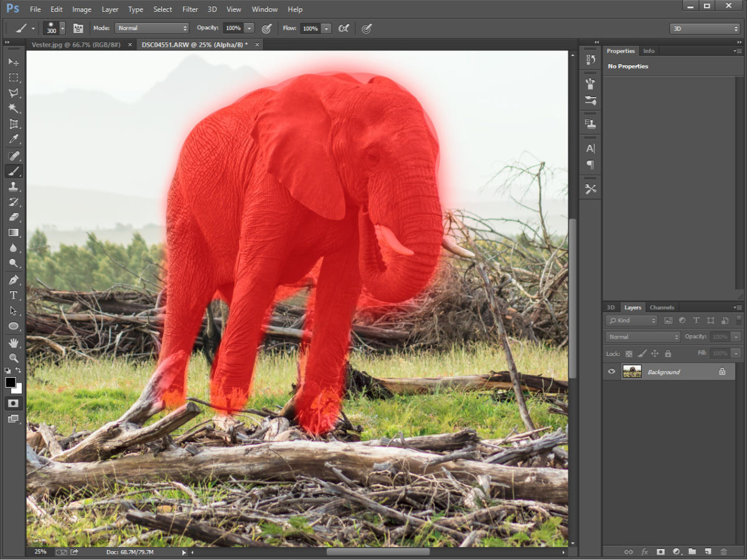Select the Zoom tool
Viewport: 747px width, 560px height.
pos(14,357)
